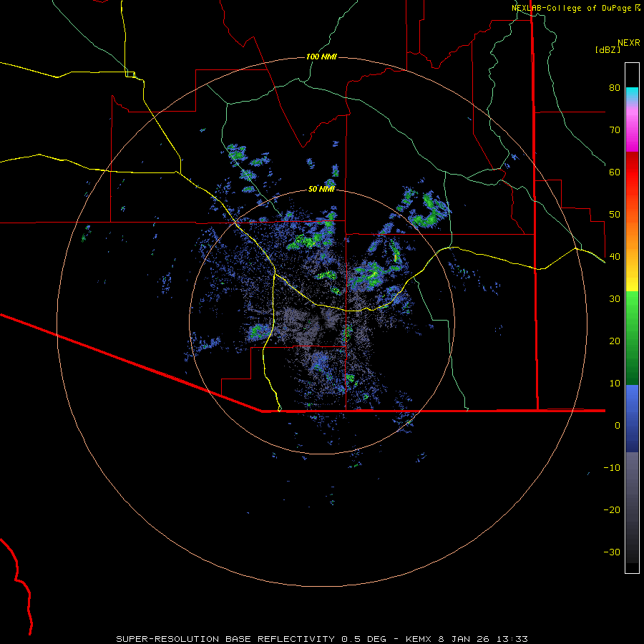Click the NEXR label above color scale
The image size is (644, 644).
[629, 43]
